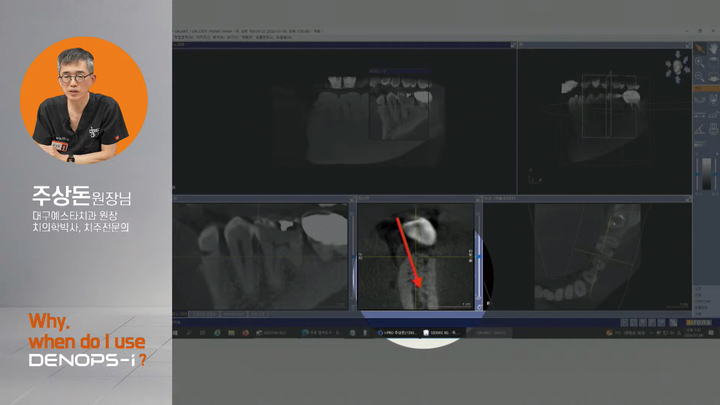Select the distance measurement tool
This screenshot has height=405, width=720.
pos(699,114)
